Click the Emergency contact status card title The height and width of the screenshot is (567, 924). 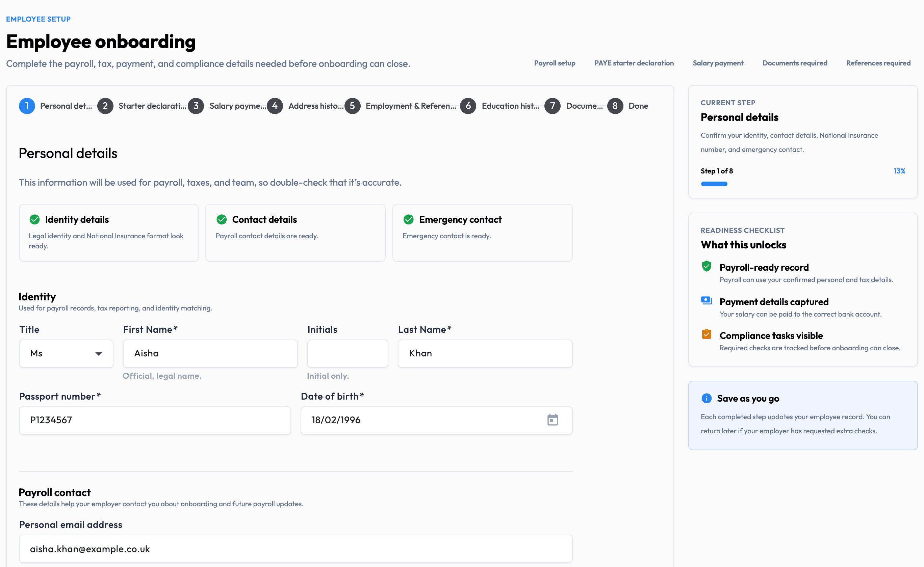[460, 219]
